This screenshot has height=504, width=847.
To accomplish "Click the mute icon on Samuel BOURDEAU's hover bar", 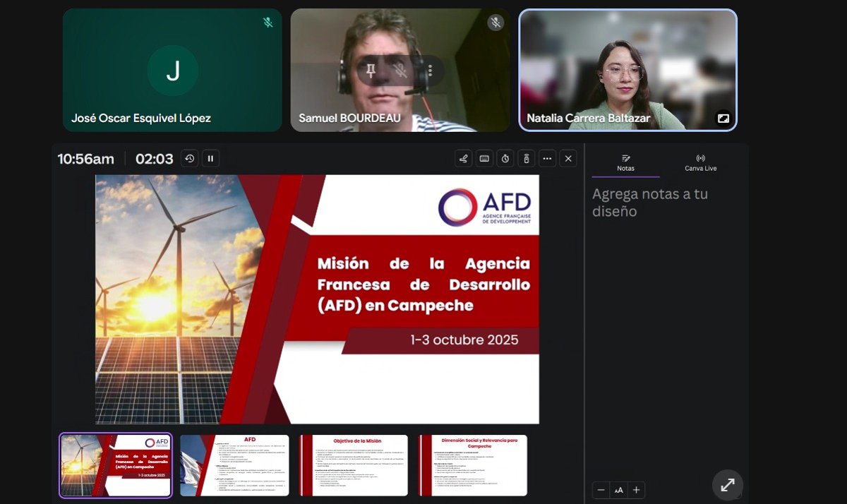I will tap(401, 71).
